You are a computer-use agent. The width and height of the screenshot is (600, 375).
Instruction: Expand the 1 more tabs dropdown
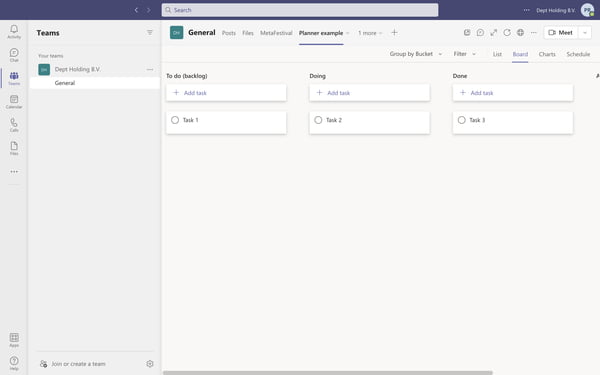pyautogui.click(x=370, y=33)
